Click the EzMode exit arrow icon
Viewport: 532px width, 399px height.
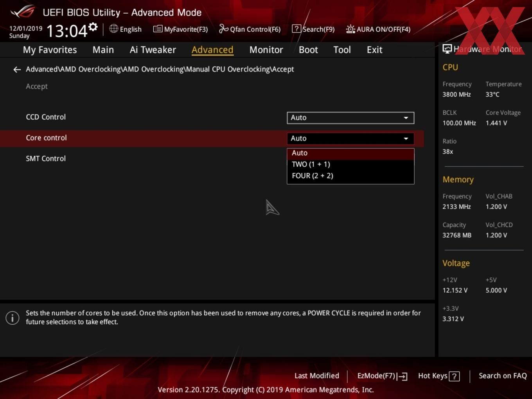(x=402, y=376)
